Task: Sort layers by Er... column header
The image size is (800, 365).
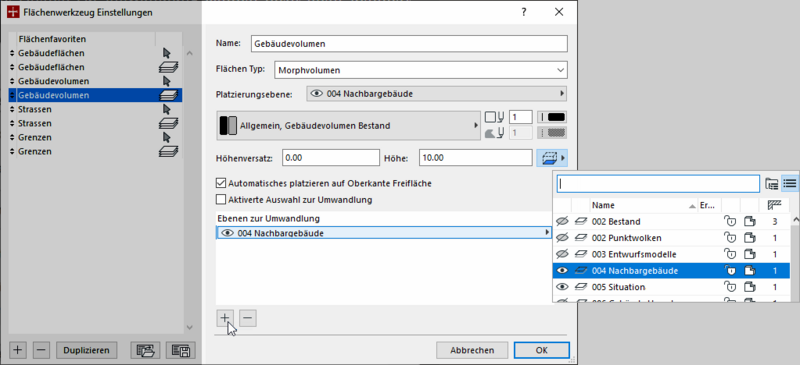Action: tap(708, 205)
